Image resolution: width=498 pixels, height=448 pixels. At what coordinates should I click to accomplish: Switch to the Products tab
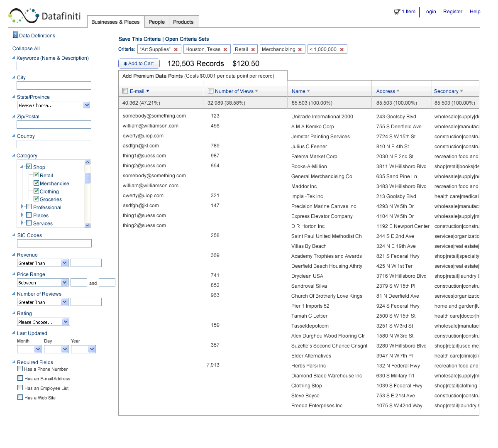tap(183, 22)
